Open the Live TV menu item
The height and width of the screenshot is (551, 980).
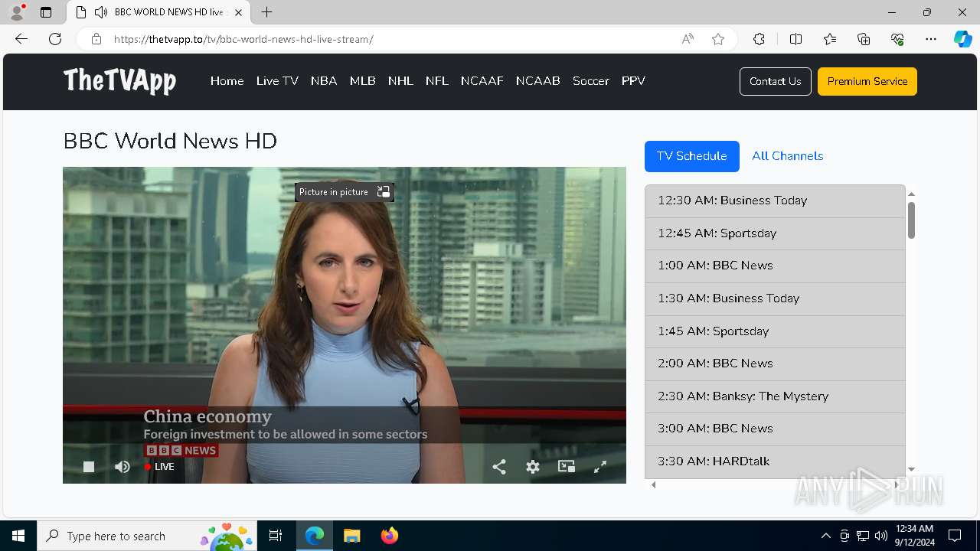[277, 81]
